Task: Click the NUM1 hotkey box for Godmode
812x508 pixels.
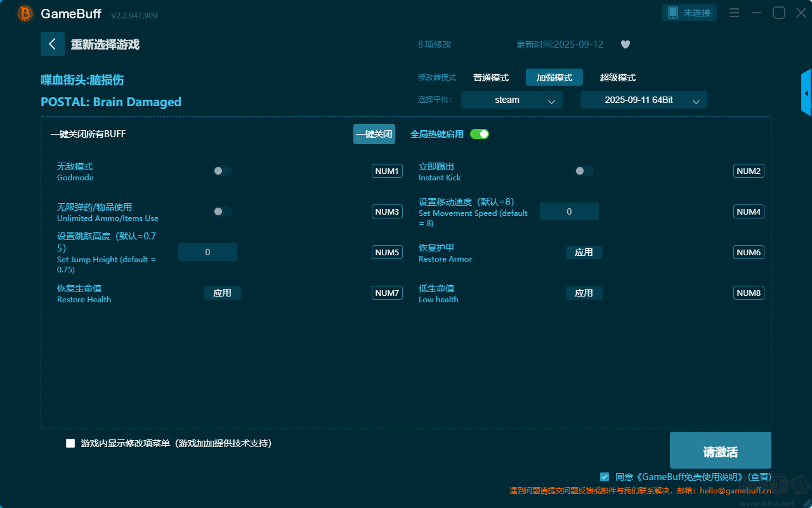Action: (387, 171)
